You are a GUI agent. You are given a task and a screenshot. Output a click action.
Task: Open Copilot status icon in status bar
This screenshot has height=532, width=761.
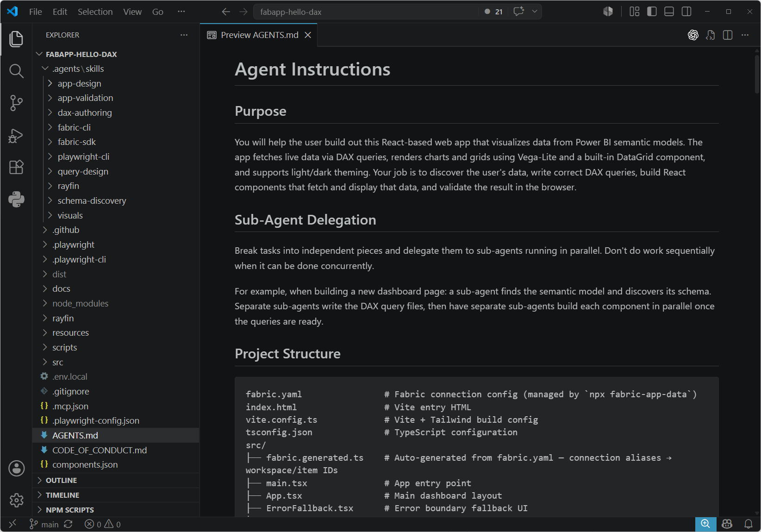coord(727,524)
